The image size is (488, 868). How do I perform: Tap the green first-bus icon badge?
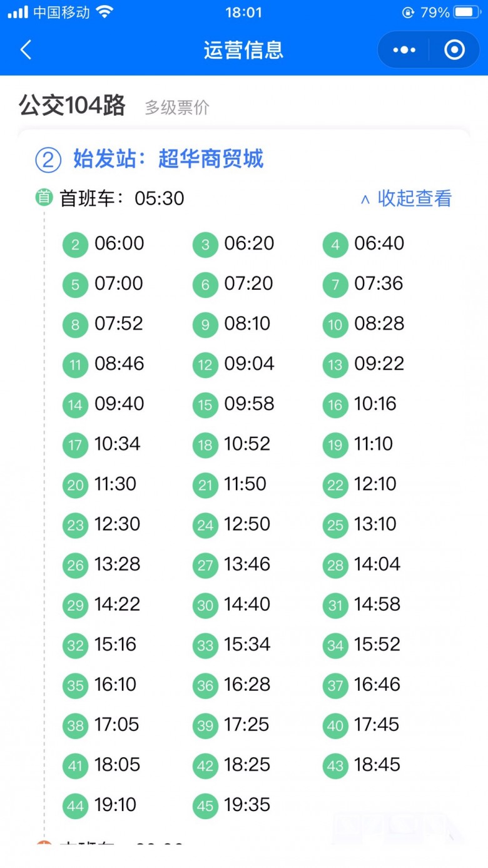pos(44,198)
